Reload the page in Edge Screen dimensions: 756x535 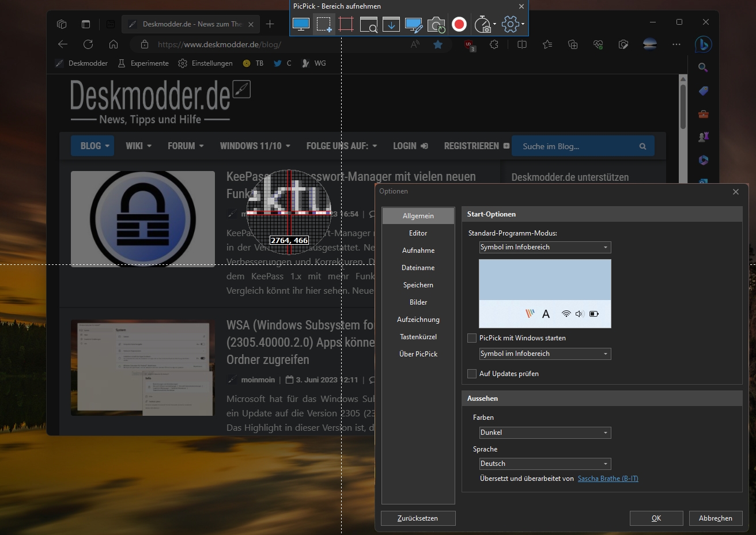(88, 44)
